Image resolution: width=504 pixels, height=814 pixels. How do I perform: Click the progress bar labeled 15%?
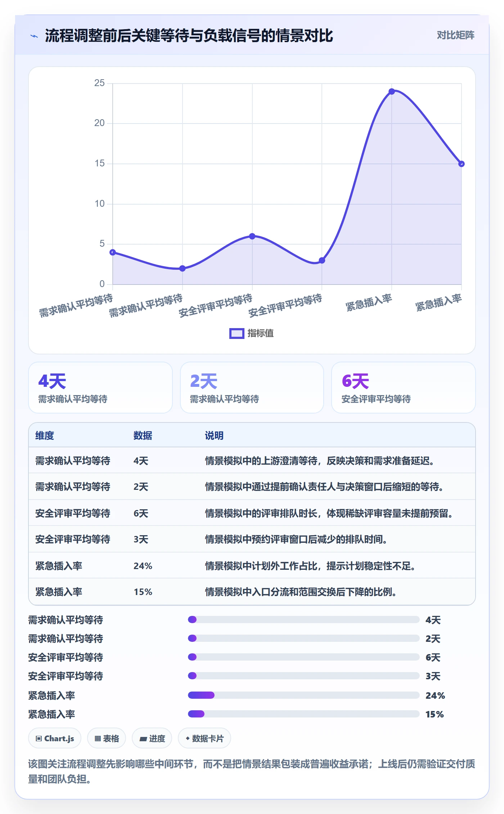[x=304, y=714]
